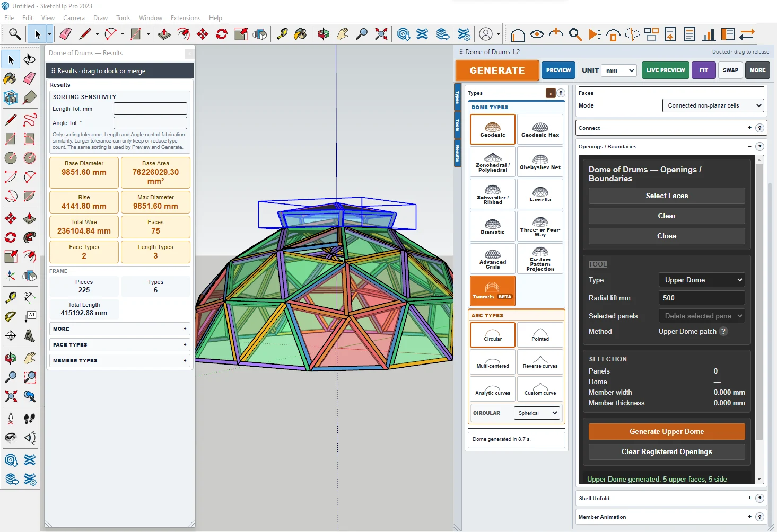This screenshot has height=532, width=777.
Task: Click the Openings panel scrollbar down arrow
Action: [759, 479]
